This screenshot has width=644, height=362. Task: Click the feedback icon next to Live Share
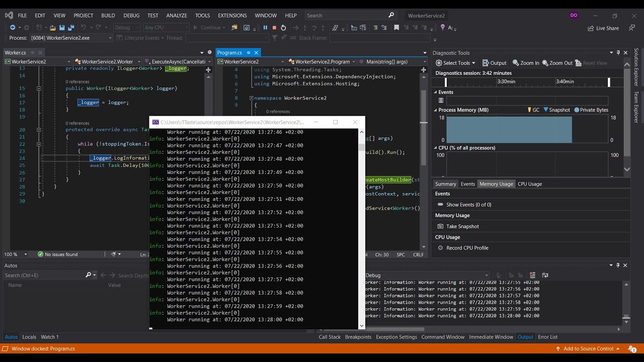pos(632,28)
